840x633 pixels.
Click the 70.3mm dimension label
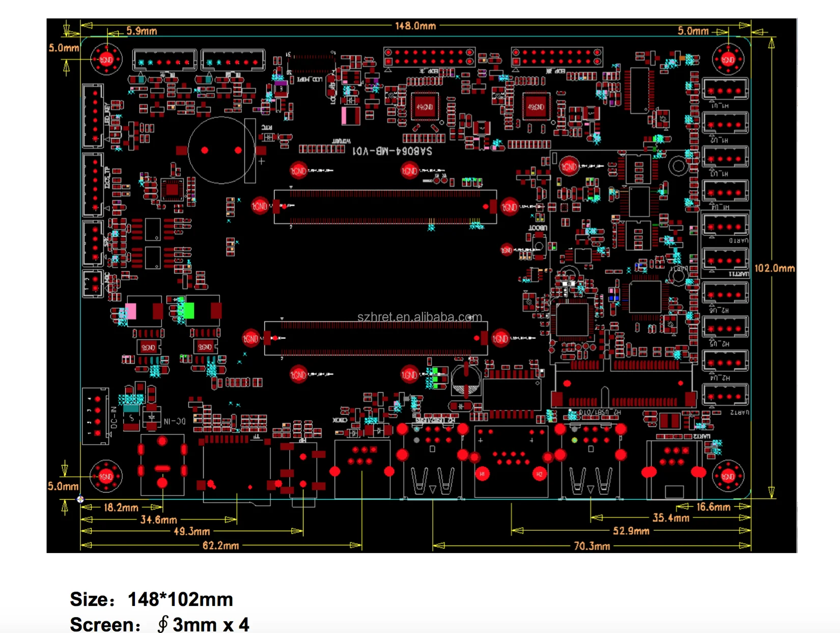[592, 546]
